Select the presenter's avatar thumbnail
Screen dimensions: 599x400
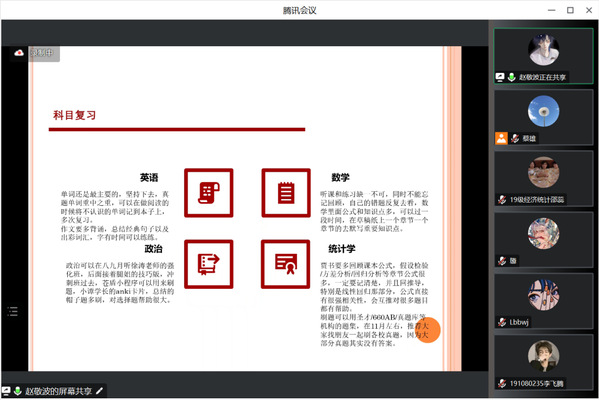tap(544, 50)
